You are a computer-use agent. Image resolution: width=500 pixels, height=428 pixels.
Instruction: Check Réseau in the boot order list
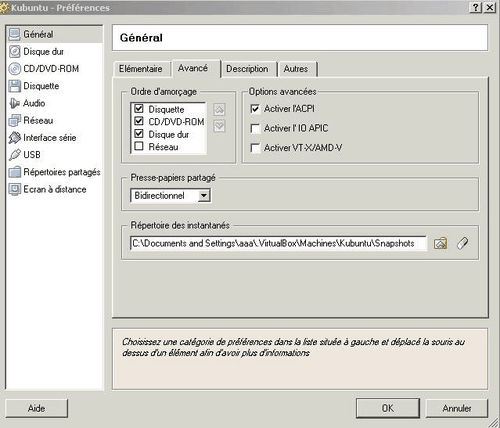[x=139, y=146]
